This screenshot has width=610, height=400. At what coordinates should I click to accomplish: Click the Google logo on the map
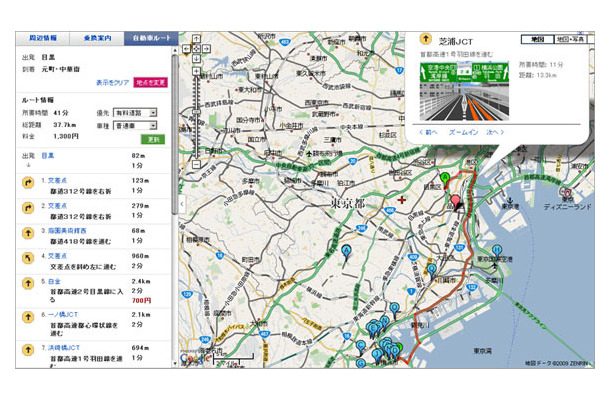(x=195, y=358)
